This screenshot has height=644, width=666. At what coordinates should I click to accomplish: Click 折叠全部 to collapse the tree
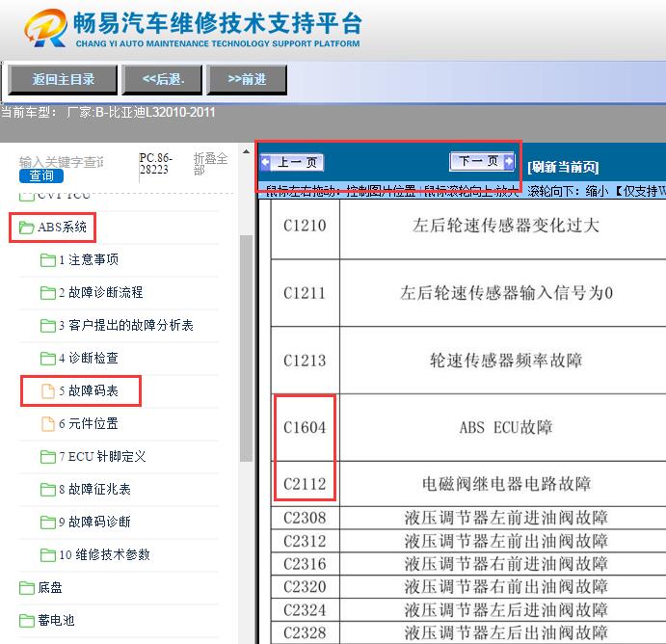click(210, 164)
